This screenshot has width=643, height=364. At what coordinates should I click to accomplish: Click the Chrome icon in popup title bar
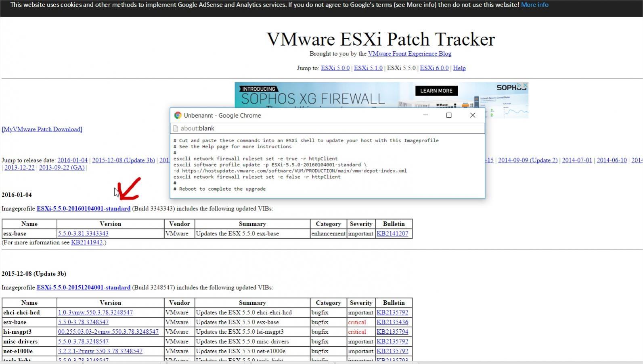tap(178, 115)
